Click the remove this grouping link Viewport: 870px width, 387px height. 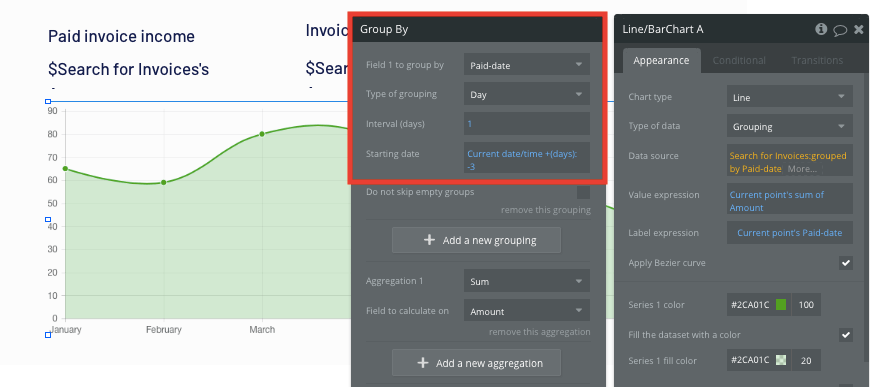[x=545, y=210]
